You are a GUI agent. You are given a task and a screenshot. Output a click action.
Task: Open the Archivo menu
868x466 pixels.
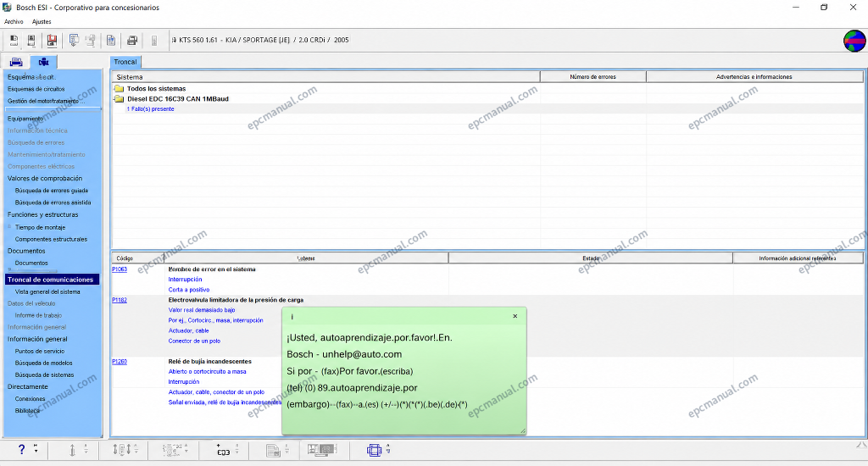[14, 21]
